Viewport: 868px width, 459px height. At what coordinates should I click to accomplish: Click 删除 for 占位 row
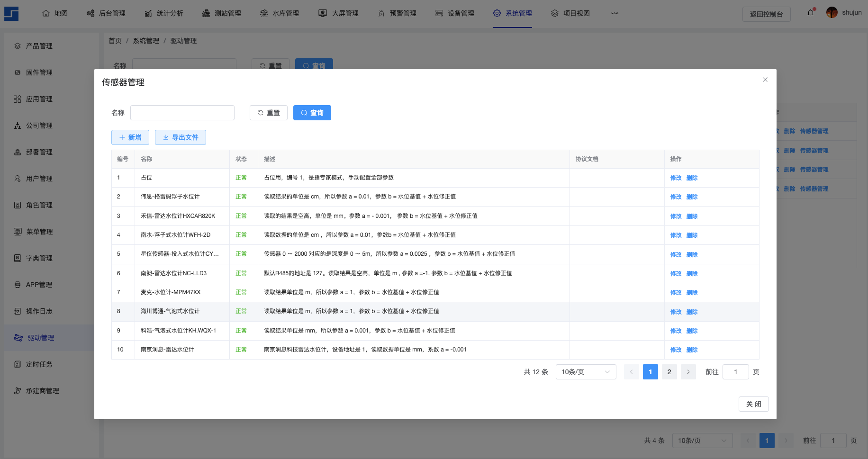pos(692,178)
